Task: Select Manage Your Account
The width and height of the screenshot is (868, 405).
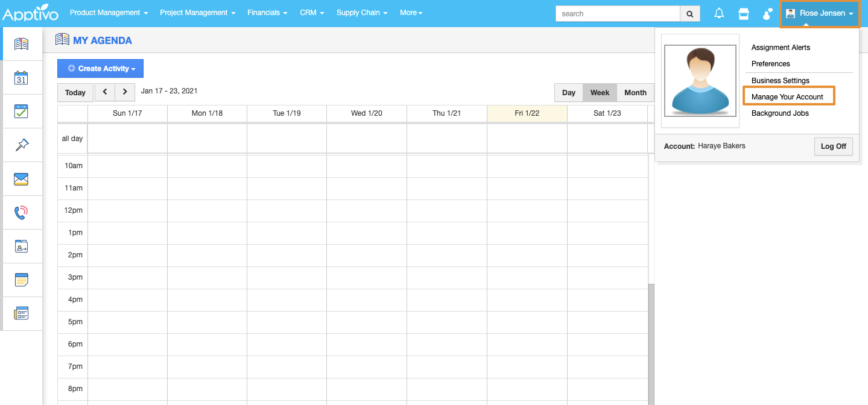Action: 787,97
